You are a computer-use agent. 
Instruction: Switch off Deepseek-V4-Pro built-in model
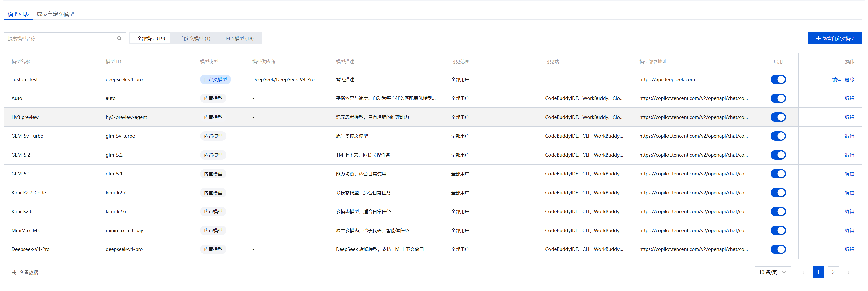(778, 249)
